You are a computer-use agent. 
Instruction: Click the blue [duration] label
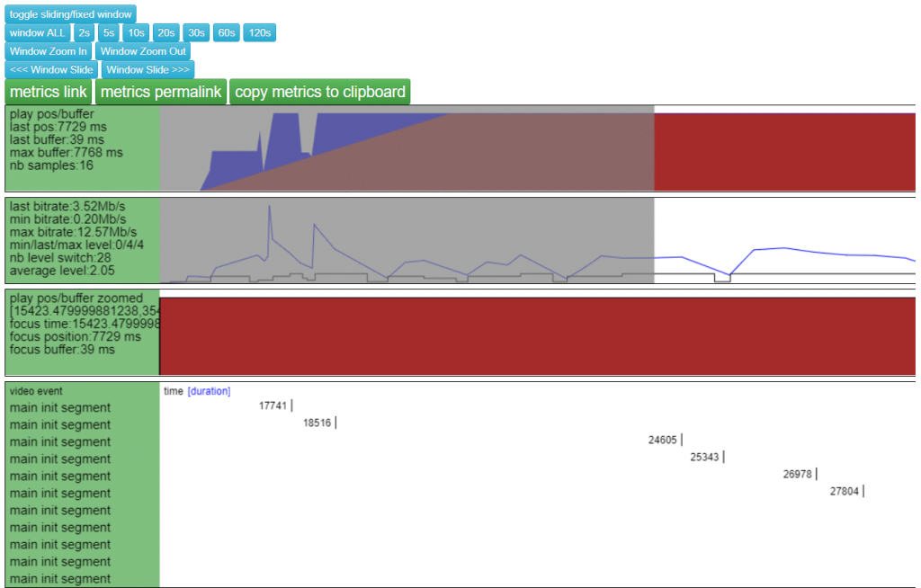[x=209, y=391]
